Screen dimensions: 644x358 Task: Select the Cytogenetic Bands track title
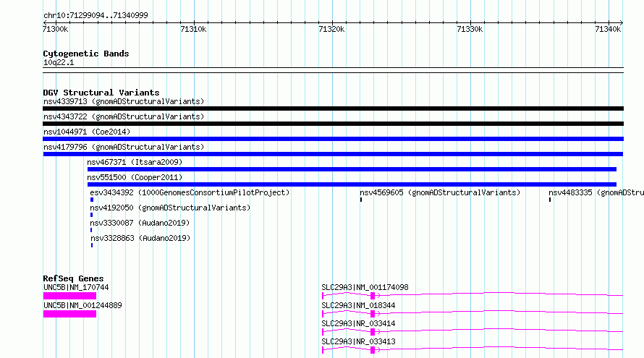[86, 54]
